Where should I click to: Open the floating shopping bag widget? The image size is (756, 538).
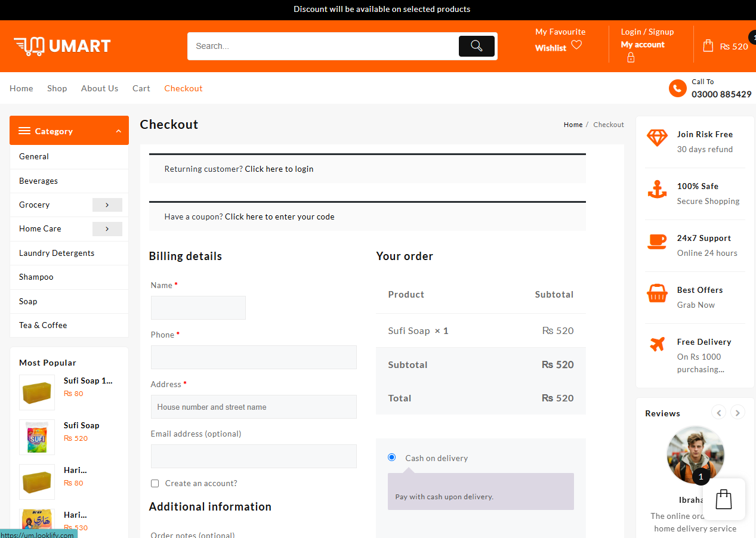[x=723, y=499]
